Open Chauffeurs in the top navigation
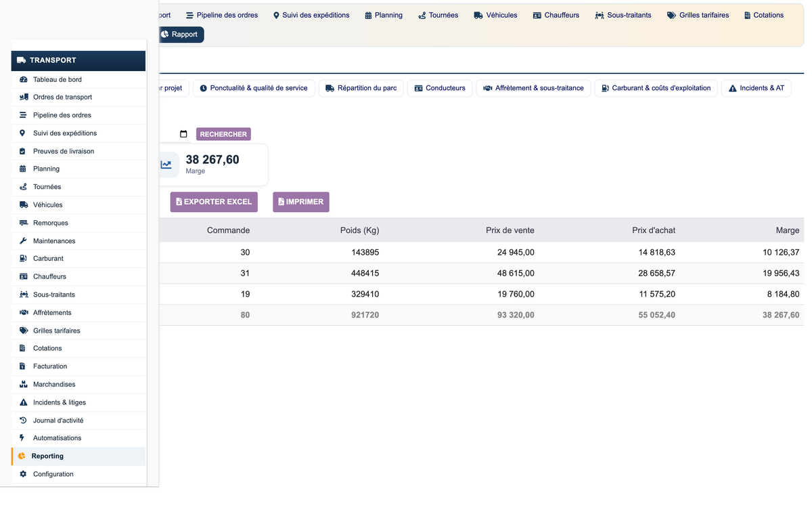812x508 pixels. coord(556,15)
